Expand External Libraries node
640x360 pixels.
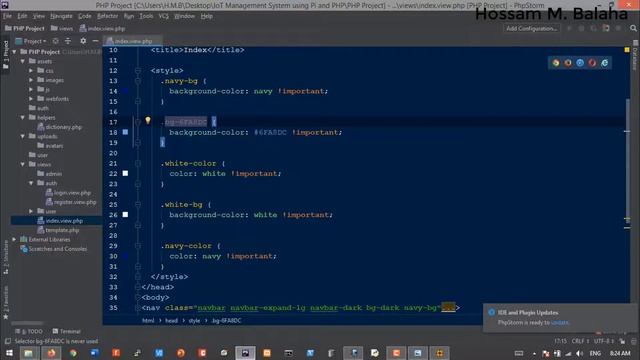(x=14, y=240)
